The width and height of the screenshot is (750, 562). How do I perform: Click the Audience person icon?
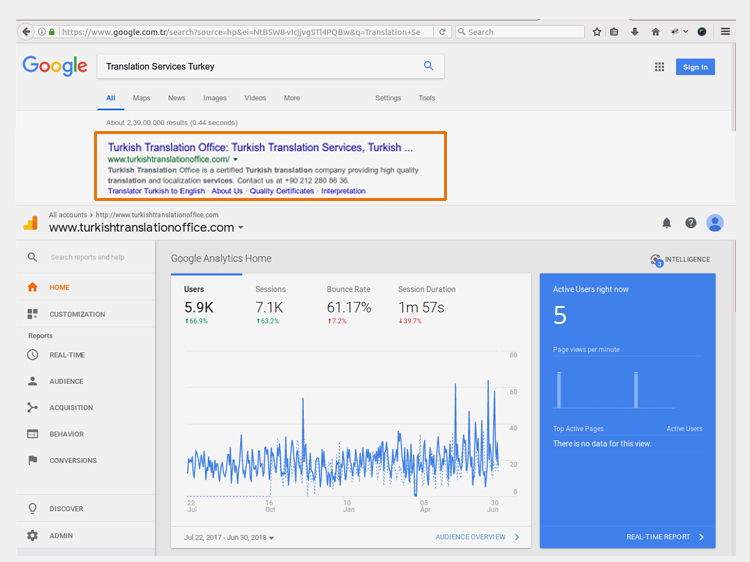click(x=32, y=381)
